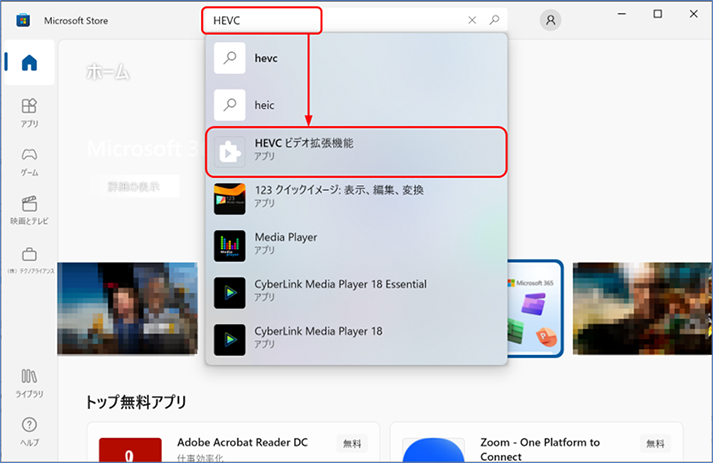Open the briefcase work apps section
This screenshot has height=463, width=713.
point(29,259)
